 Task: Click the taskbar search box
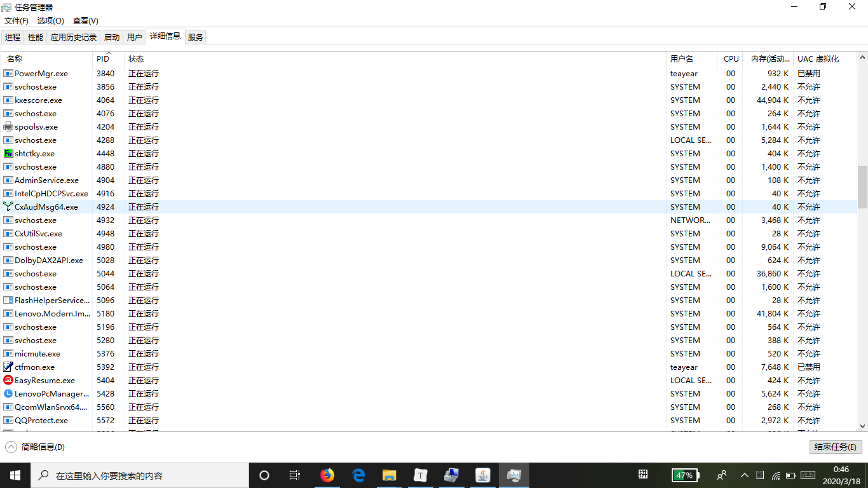(140, 475)
